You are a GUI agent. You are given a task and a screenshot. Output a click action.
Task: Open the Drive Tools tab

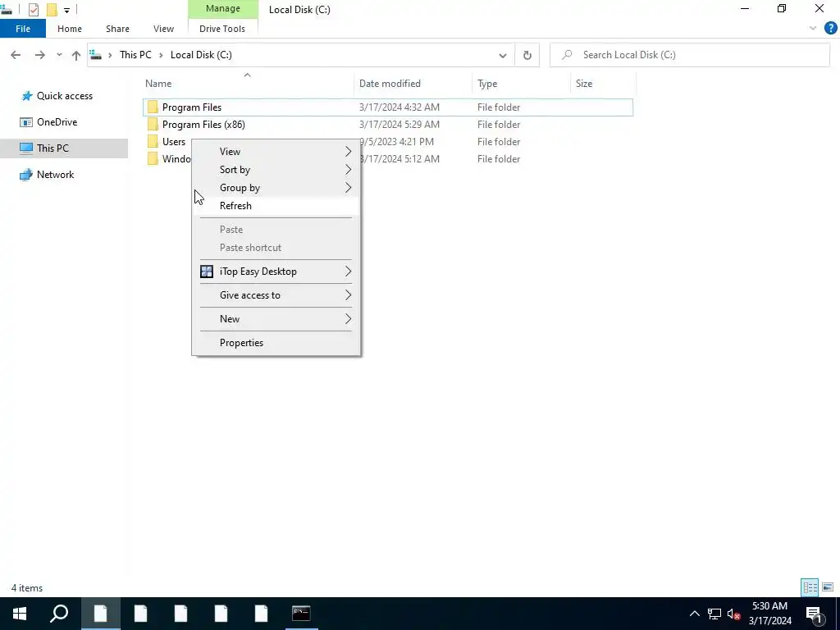pyautogui.click(x=222, y=29)
